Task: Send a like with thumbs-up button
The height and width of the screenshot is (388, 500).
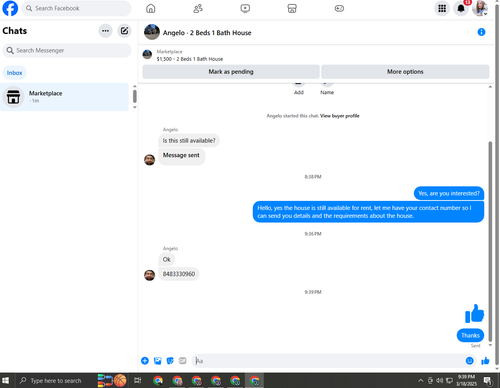Action: (485, 361)
